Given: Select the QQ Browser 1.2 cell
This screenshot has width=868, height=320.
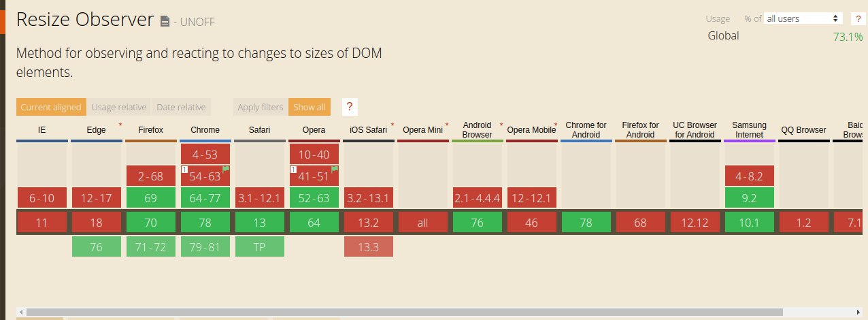Looking at the screenshot, I should click(x=804, y=222).
